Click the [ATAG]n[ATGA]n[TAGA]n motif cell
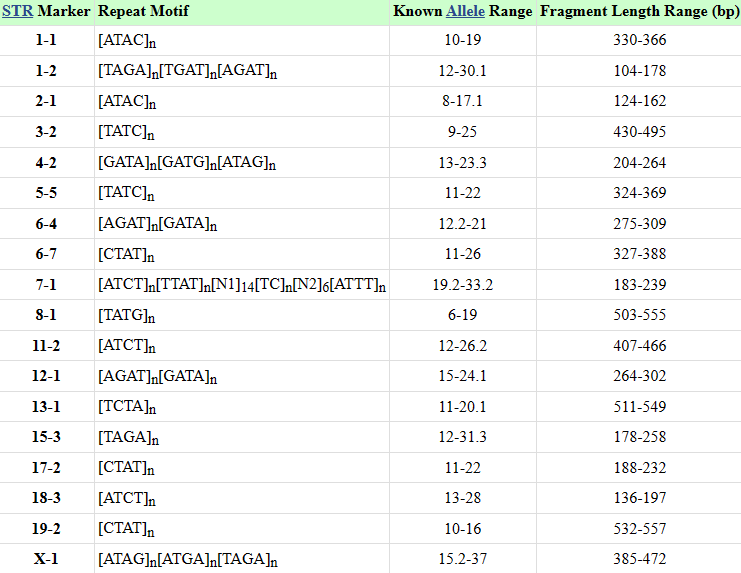 coord(187,559)
